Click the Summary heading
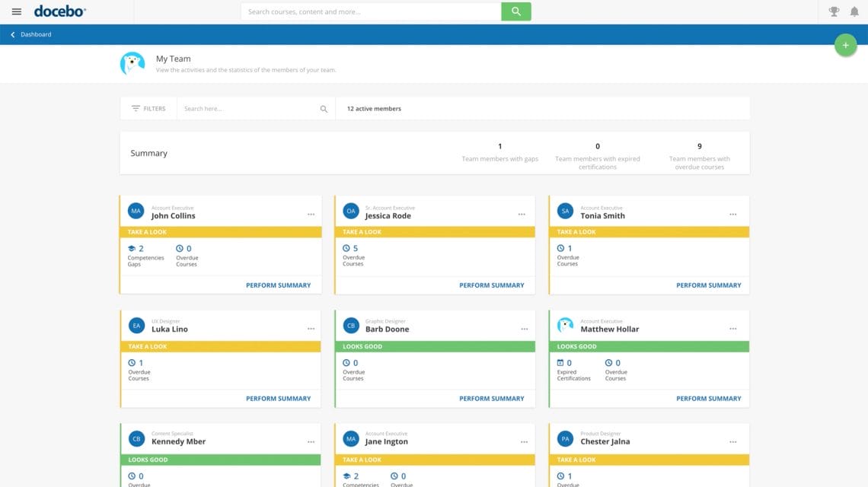868x487 pixels. coord(149,153)
